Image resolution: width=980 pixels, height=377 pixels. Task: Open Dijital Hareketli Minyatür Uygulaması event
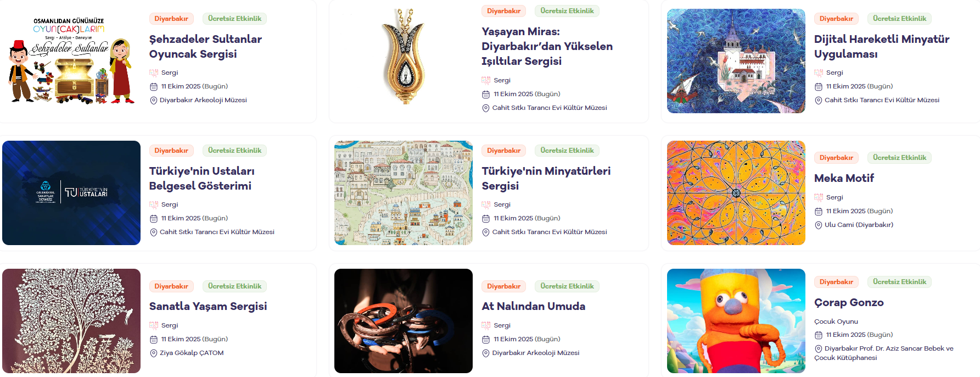point(882,47)
